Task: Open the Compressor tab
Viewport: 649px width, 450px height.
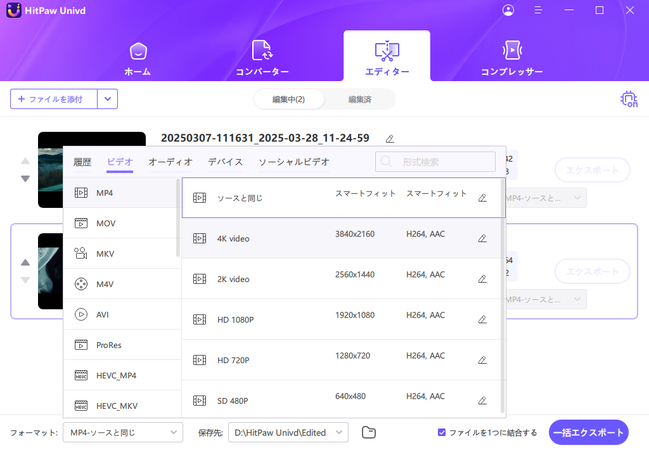Action: pos(512,58)
